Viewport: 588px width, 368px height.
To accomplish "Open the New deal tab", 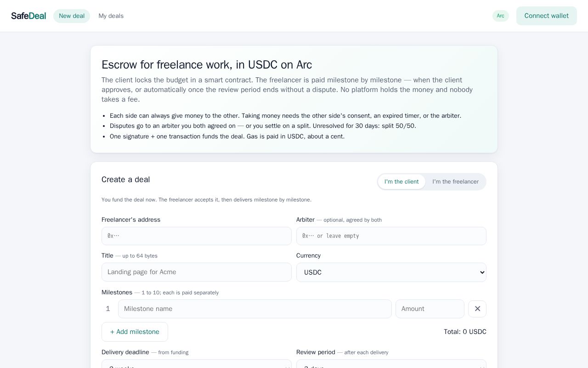I will coord(72,16).
